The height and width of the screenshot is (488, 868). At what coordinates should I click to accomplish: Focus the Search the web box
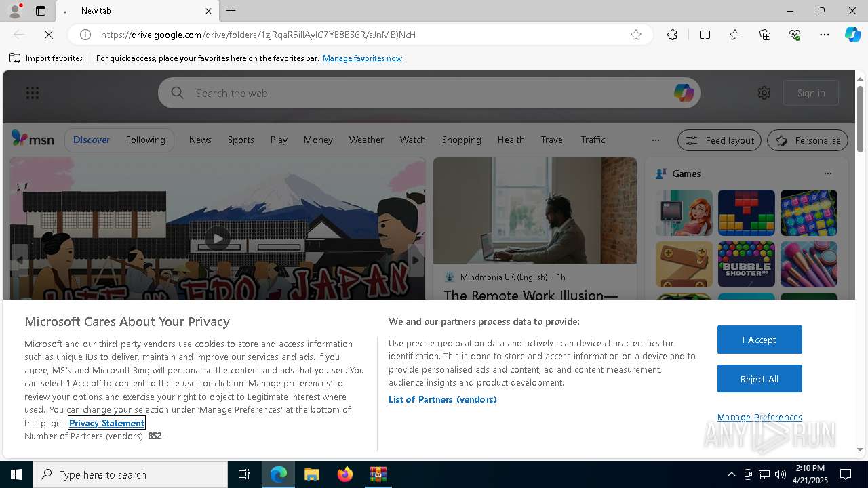tap(429, 93)
